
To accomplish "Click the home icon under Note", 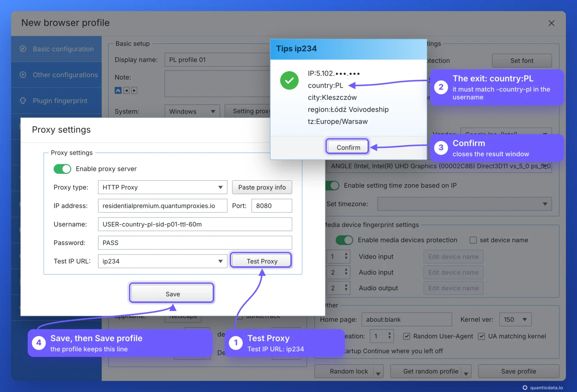I will [118, 90].
